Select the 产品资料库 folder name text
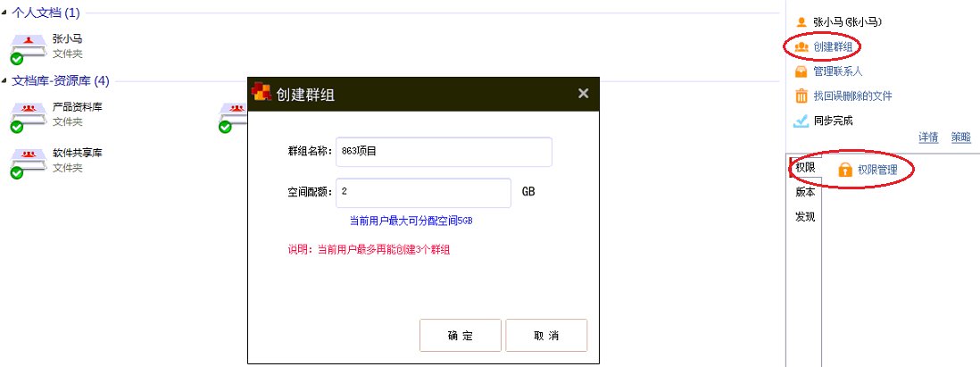Screen dimensions: 980x367 78,107
